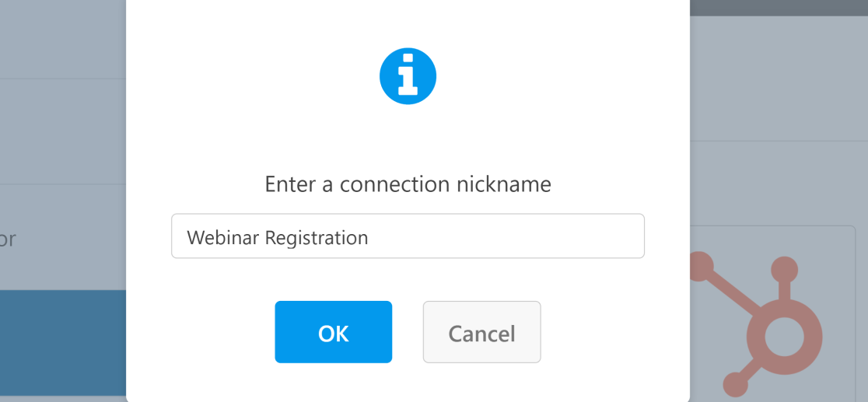Select the large center ring of the HubSpot logo
868x402 pixels.
[x=785, y=337]
